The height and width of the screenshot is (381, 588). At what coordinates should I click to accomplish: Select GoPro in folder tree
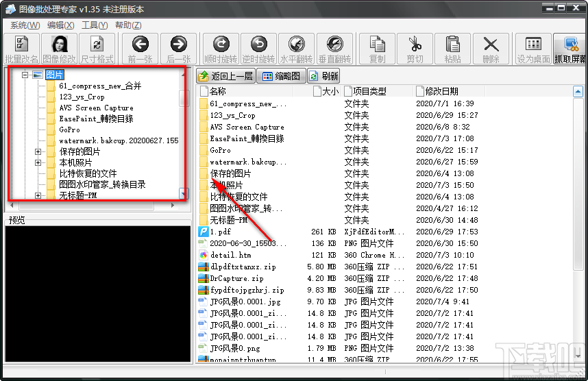click(x=69, y=130)
